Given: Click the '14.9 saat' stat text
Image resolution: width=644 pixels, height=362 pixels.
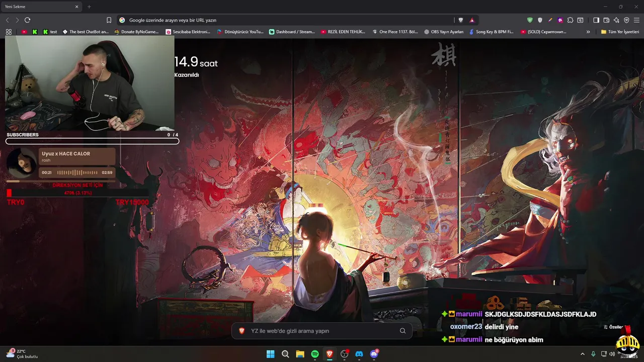Looking at the screenshot, I should click(196, 62).
